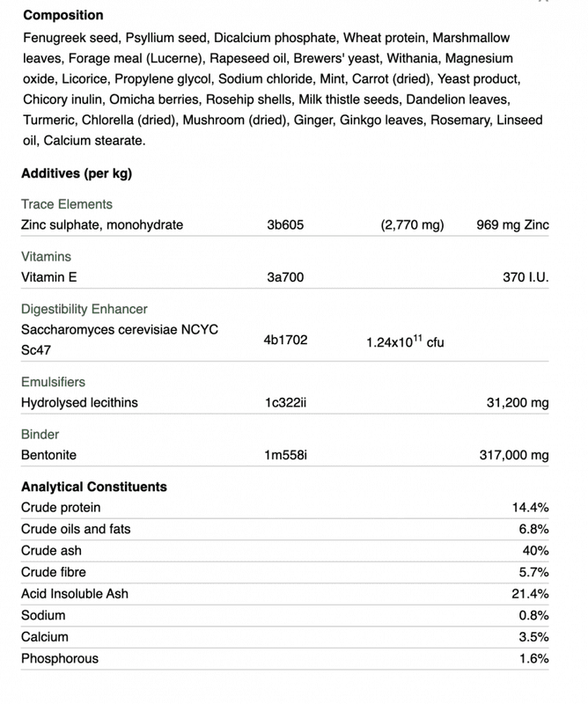Screen dimensions: 588x704
Task: Select the Digestibility Enhancer label
Action: [x=85, y=310]
